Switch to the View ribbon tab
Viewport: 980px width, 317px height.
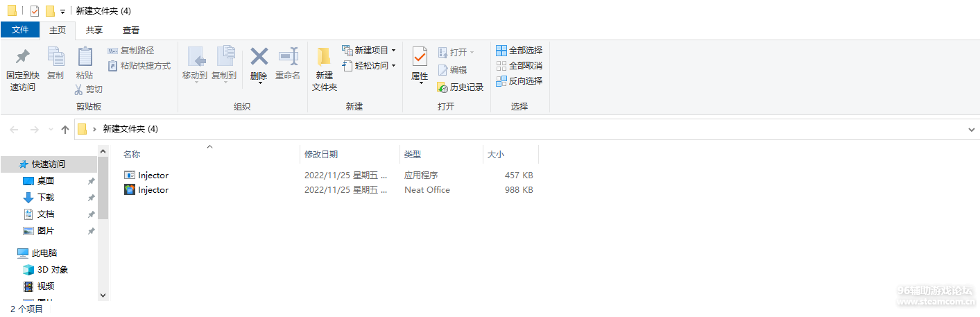pos(131,31)
